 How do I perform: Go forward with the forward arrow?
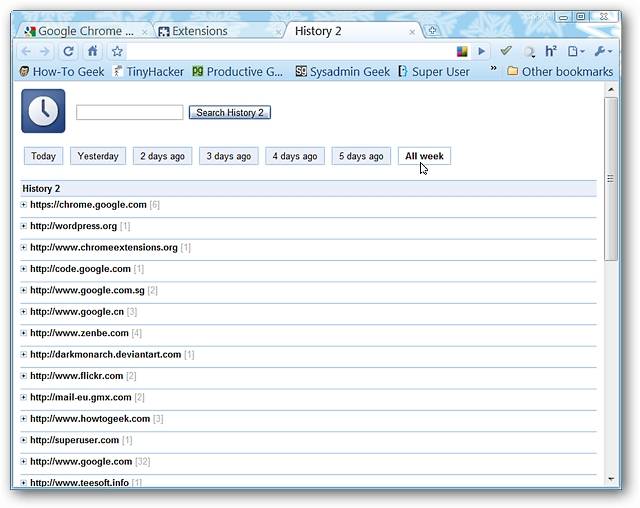(45, 51)
